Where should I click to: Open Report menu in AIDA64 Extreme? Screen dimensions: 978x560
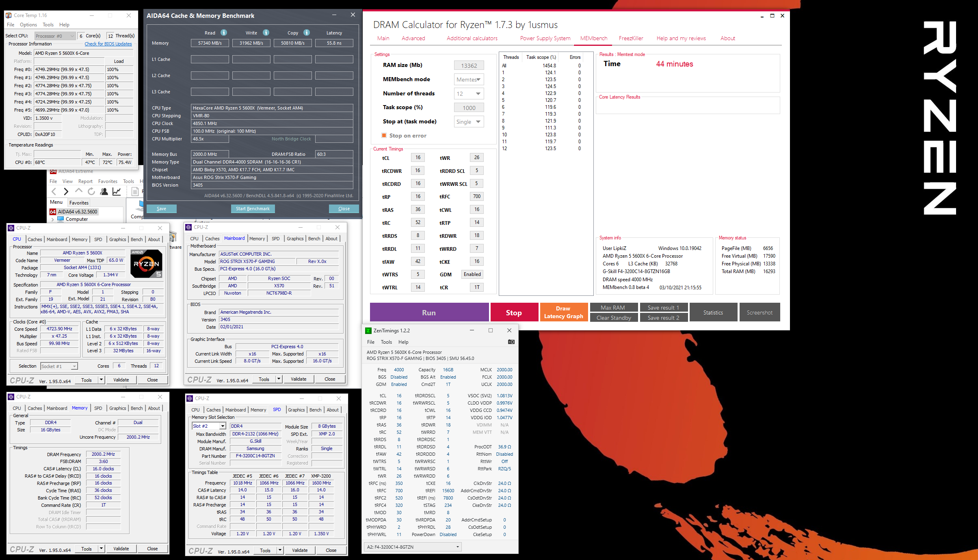point(85,181)
